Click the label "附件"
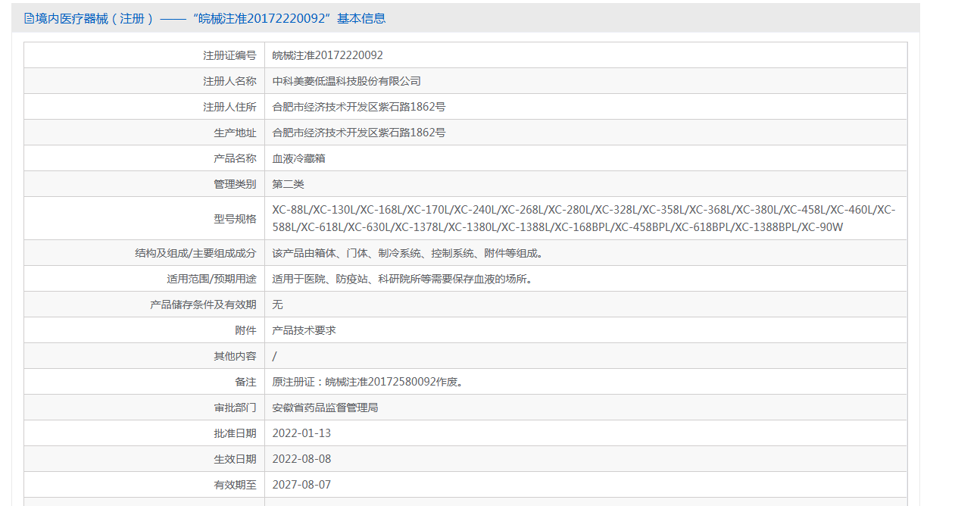The height and width of the screenshot is (506, 980). (x=245, y=330)
